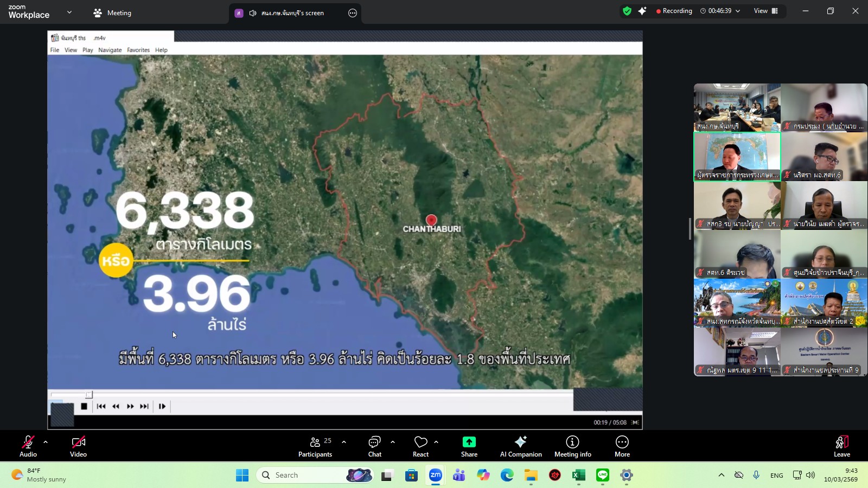This screenshot has width=868, height=488.
Task: Toggle system volume speaker in tray
Action: click(x=810, y=475)
